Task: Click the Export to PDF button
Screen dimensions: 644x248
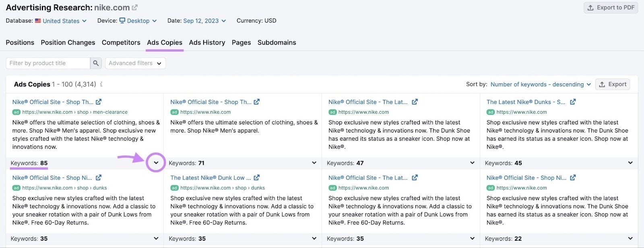Action: [x=611, y=8]
